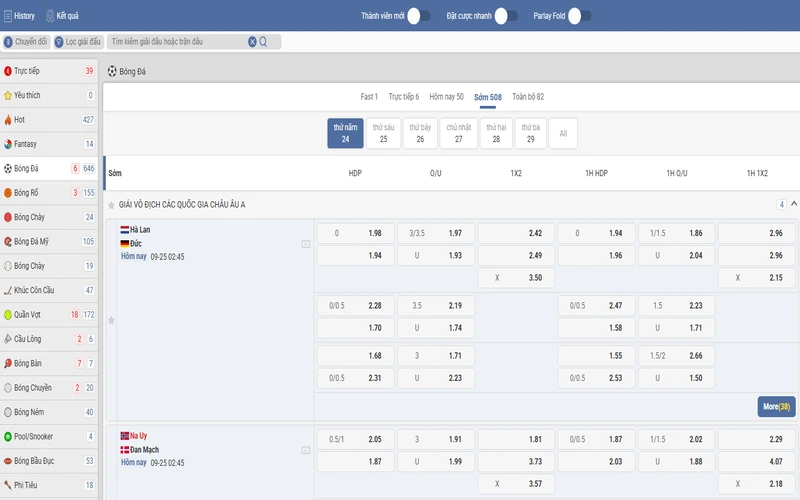Bet Na Uy handicap 0.5/1 odds 2.05

point(356,439)
